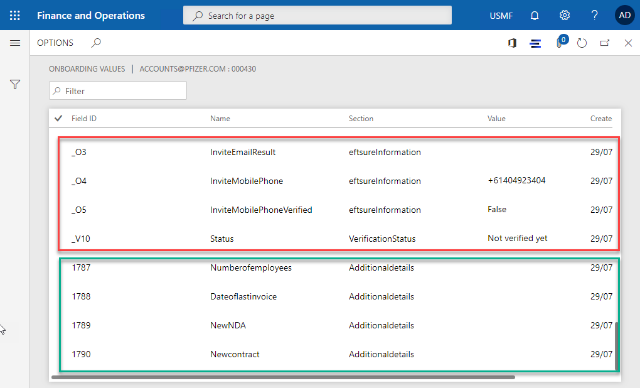Open the AD user account avatar
The width and height of the screenshot is (640, 388).
point(624,16)
